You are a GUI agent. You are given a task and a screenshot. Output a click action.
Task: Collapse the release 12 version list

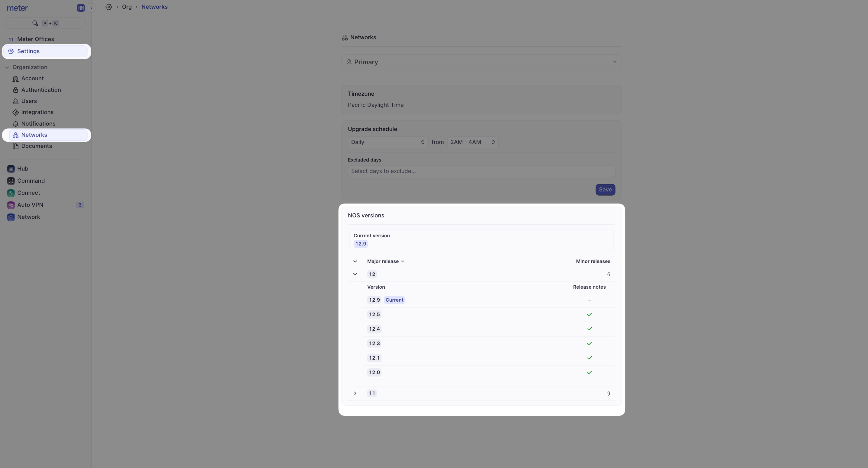click(x=355, y=274)
